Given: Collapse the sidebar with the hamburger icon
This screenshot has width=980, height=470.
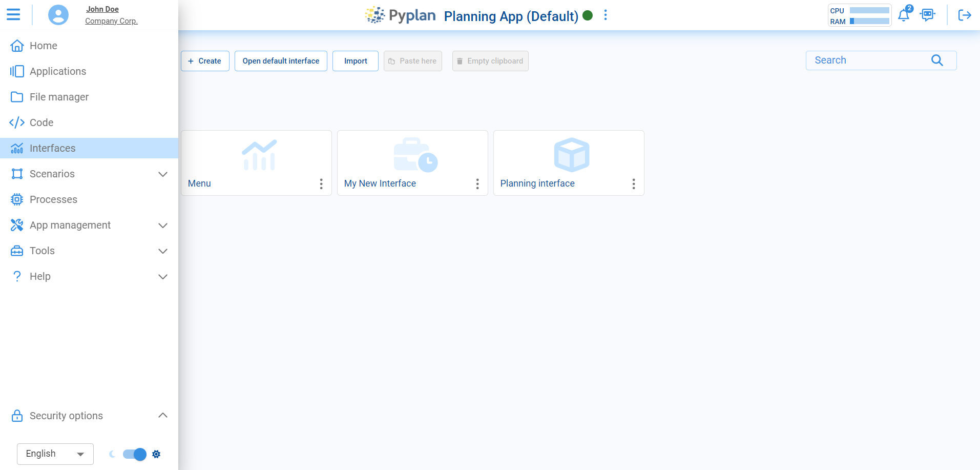Looking at the screenshot, I should (x=14, y=14).
